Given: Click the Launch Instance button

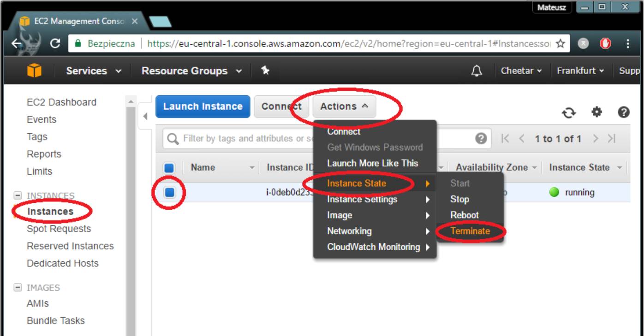Looking at the screenshot, I should [x=203, y=106].
